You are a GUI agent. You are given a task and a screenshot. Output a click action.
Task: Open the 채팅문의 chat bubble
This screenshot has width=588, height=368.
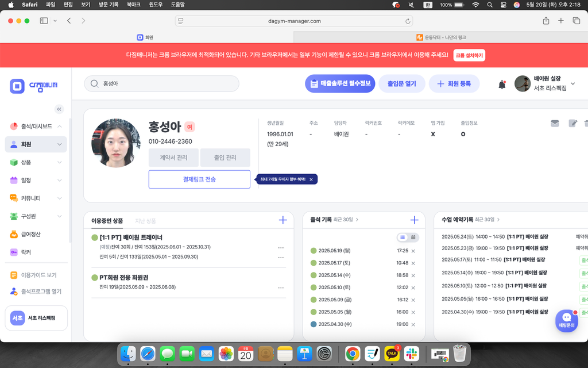click(566, 320)
